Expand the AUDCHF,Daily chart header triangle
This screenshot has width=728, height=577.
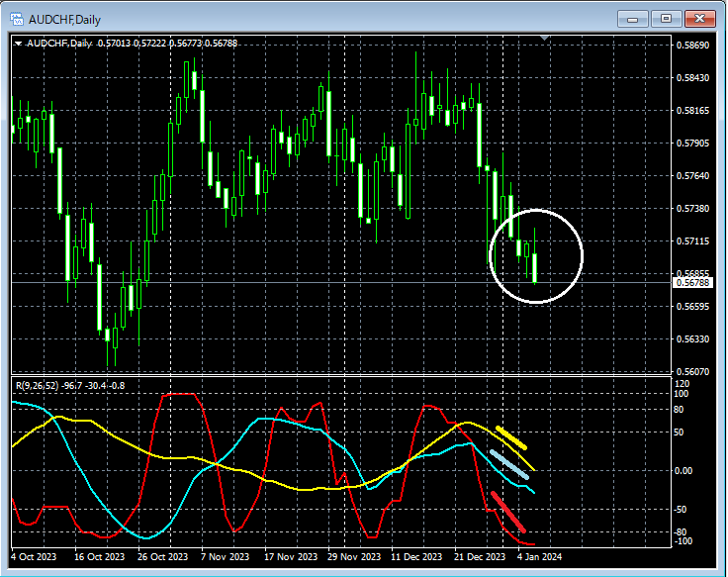(x=19, y=44)
